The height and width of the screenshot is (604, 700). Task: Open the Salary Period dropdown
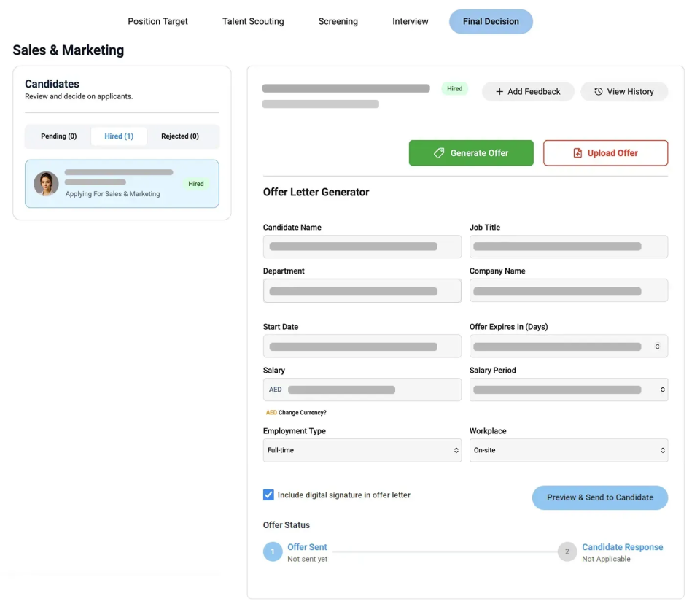[x=569, y=390]
